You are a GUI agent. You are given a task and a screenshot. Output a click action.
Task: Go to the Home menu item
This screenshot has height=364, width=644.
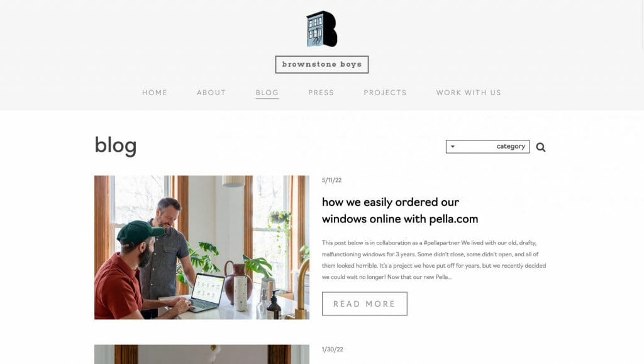(x=155, y=93)
